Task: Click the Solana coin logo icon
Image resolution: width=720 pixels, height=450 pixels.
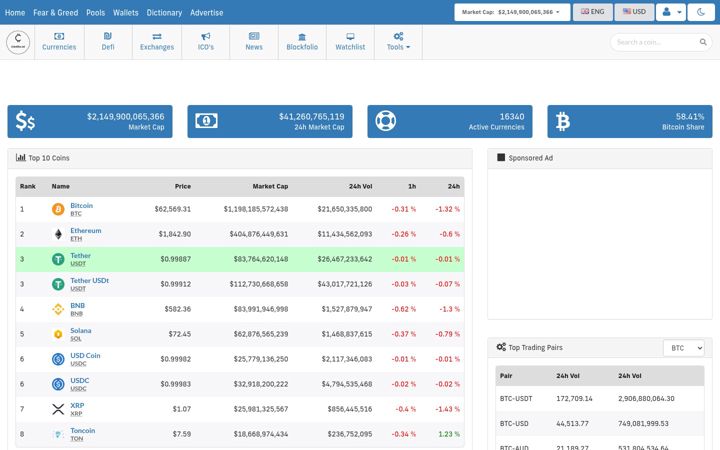Action: (x=58, y=334)
